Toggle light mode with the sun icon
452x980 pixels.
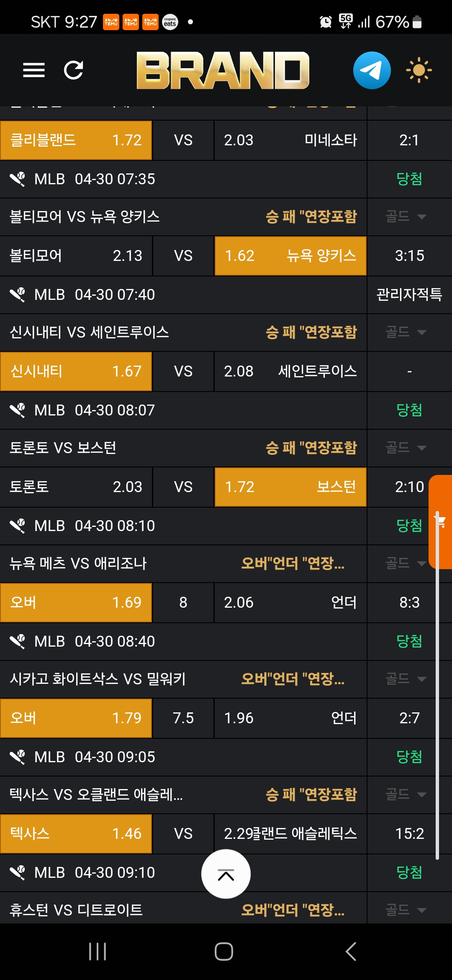click(x=419, y=70)
